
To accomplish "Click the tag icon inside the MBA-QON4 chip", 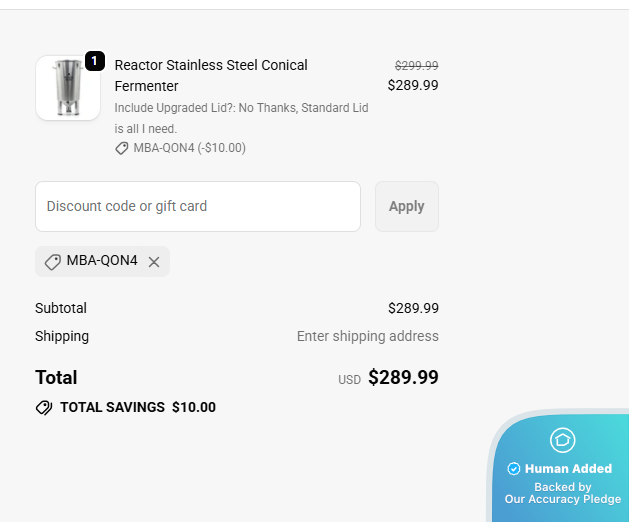I will coord(53,261).
